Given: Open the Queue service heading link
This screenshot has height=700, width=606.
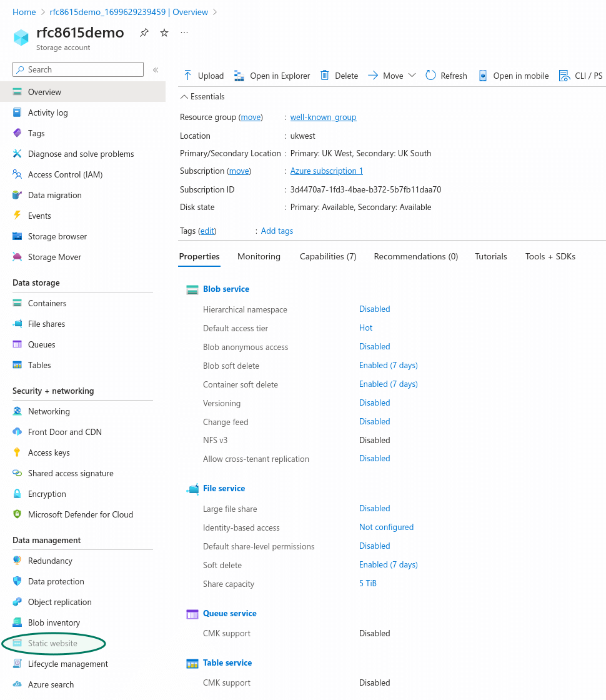Looking at the screenshot, I should [230, 613].
